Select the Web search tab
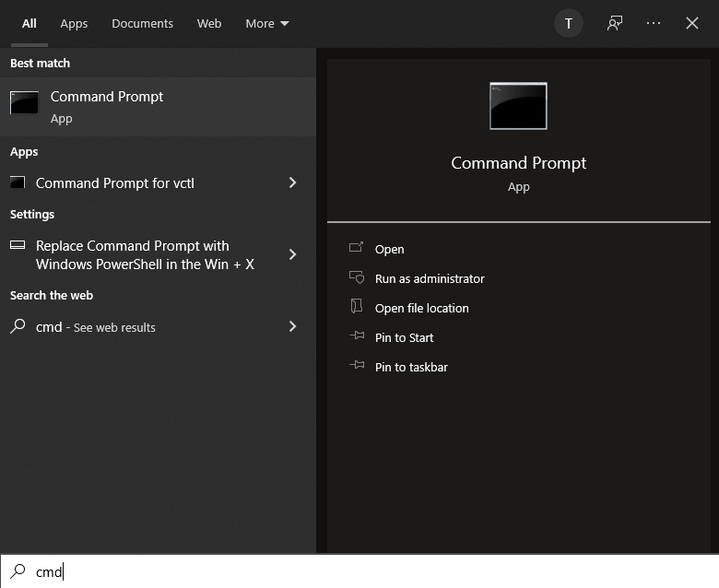 point(209,24)
